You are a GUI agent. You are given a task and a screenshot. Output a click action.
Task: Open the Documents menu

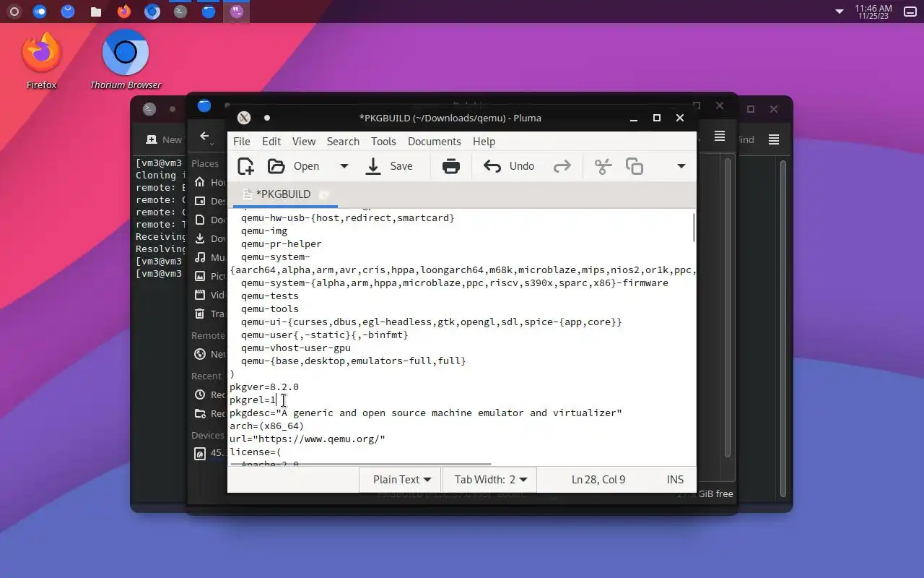[x=434, y=141]
